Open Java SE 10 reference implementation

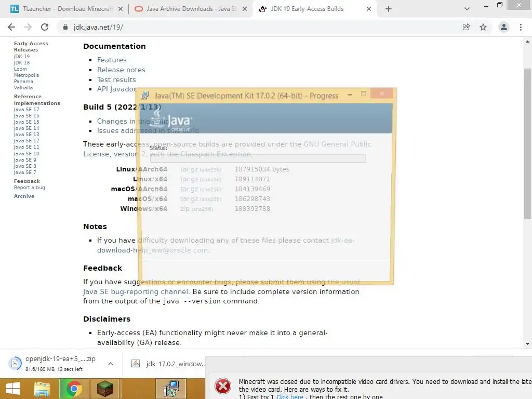[26, 153]
